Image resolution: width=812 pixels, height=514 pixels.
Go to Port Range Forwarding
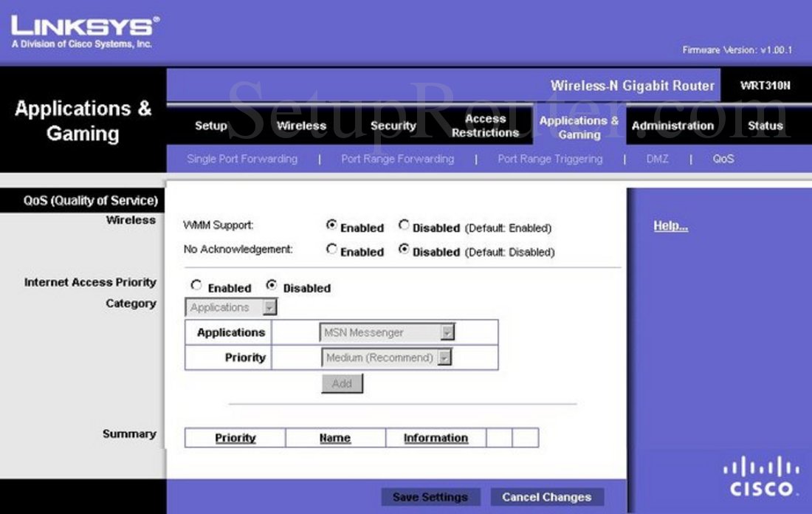(397, 159)
